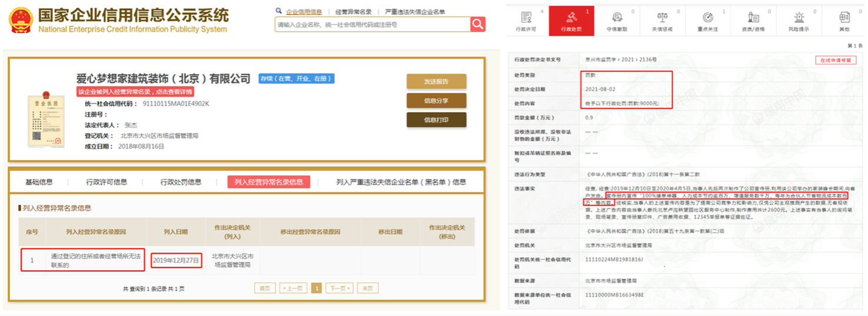Select the 严重违法失信企业名单 search option

pos(415,12)
